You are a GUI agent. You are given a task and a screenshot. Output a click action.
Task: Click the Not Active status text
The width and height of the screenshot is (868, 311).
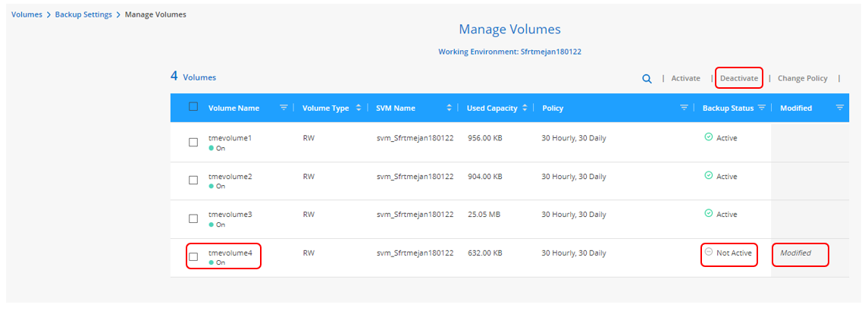pos(734,253)
